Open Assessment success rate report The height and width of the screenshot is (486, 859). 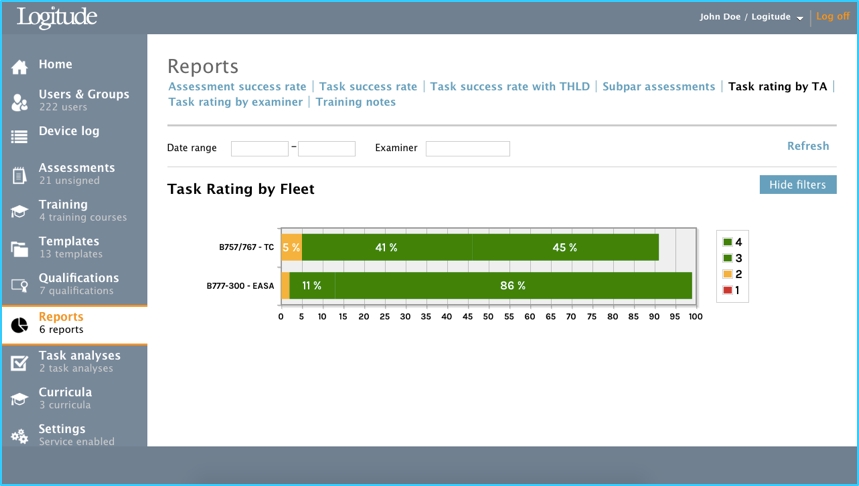(x=237, y=87)
